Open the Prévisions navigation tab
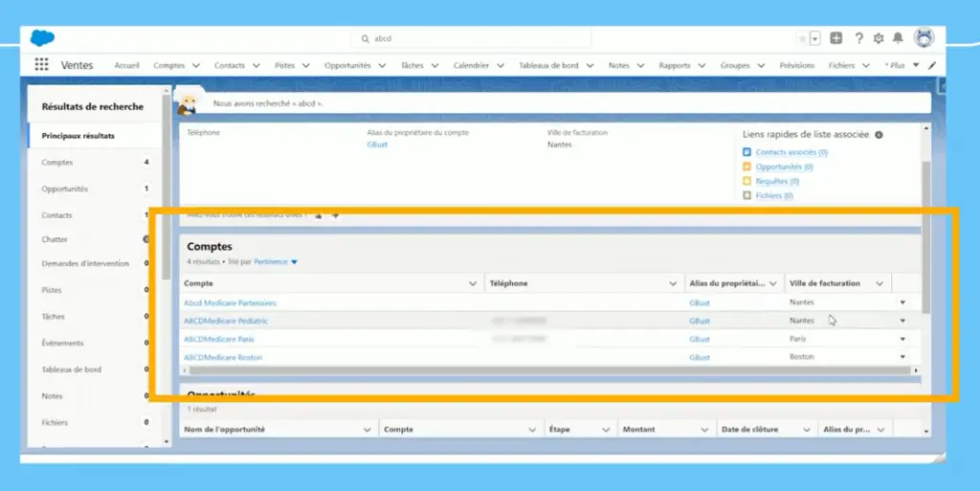Screen dimensions: 980x491 tap(797, 65)
